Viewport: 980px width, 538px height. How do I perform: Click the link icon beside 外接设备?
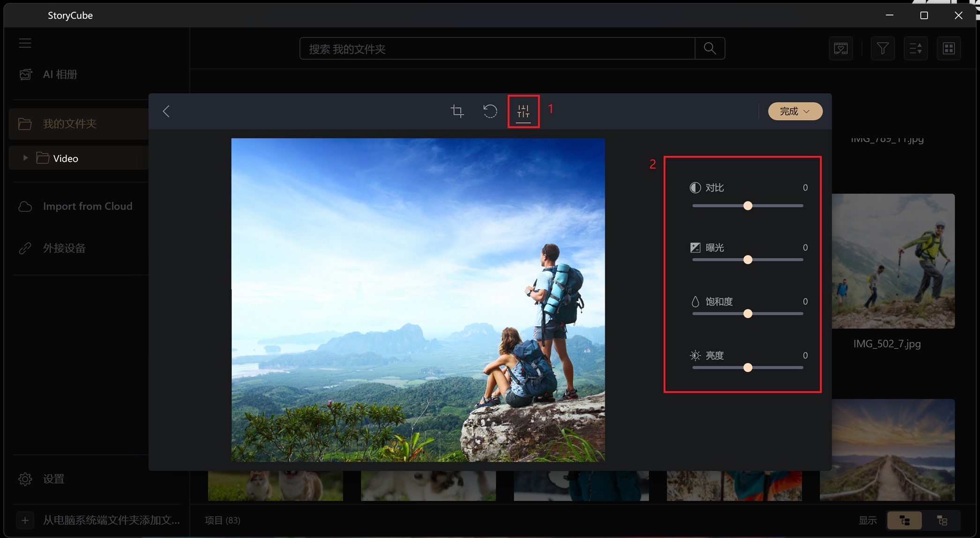[x=25, y=248]
